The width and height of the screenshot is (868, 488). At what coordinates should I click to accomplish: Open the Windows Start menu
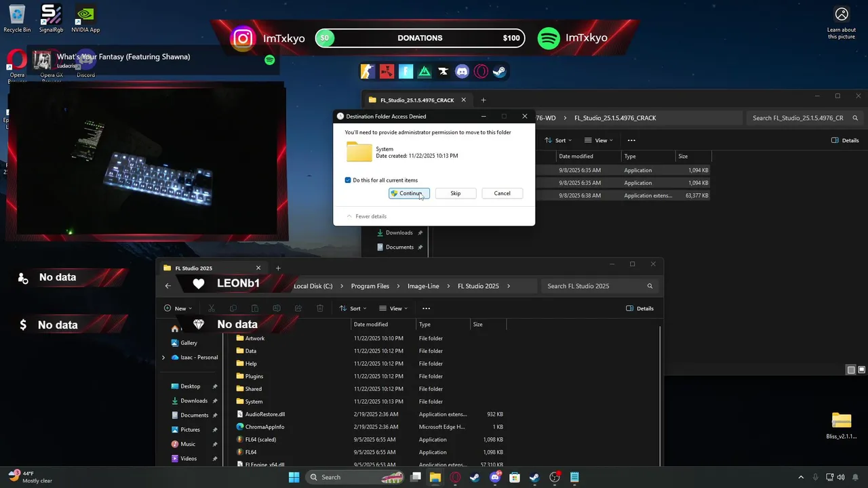tap(294, 477)
